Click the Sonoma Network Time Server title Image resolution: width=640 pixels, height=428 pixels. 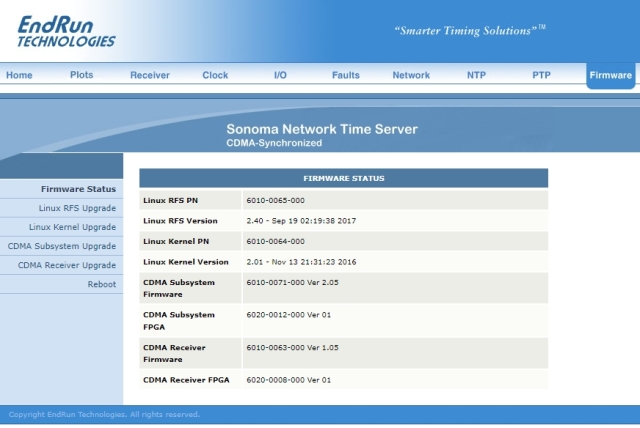tap(322, 129)
